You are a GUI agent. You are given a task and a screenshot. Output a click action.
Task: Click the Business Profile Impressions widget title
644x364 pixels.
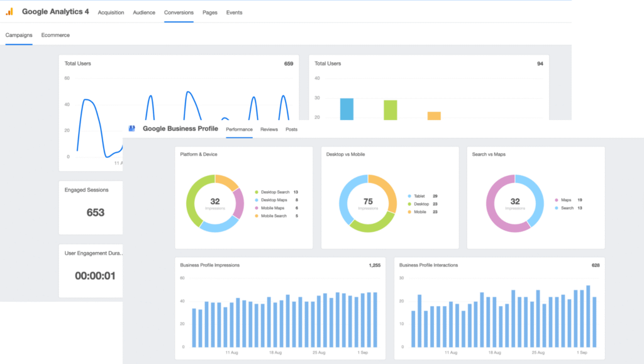click(209, 265)
